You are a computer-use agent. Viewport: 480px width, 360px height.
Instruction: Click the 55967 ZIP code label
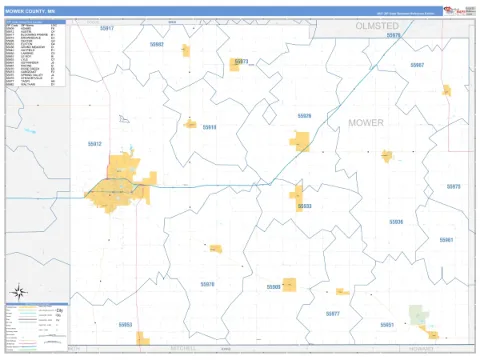pos(417,65)
